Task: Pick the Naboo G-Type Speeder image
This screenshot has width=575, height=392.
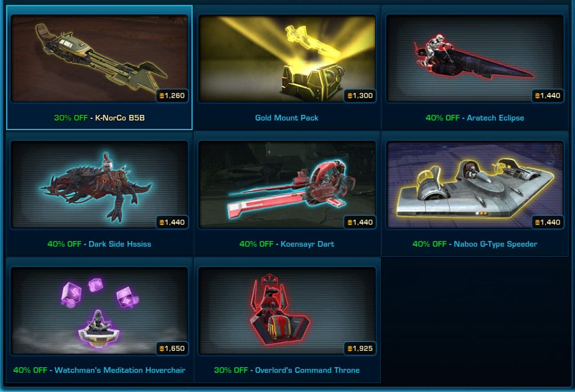Action: [475, 185]
